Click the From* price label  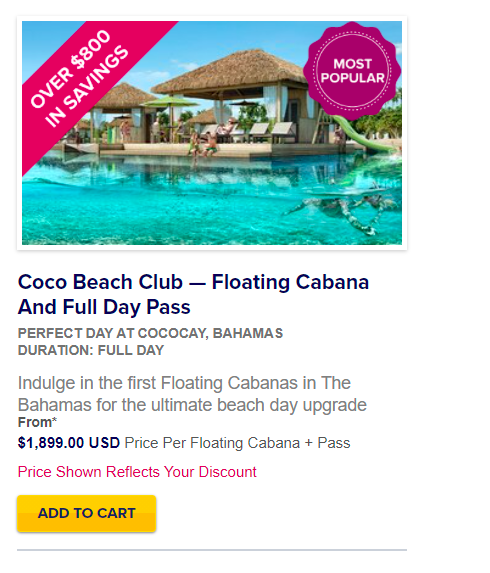[37, 422]
